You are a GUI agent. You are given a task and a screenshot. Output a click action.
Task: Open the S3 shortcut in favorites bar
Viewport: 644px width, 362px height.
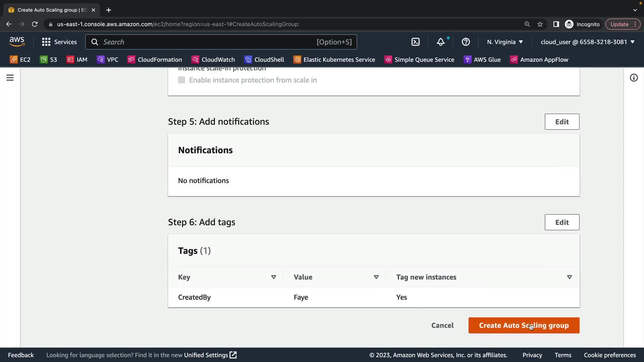point(49,60)
